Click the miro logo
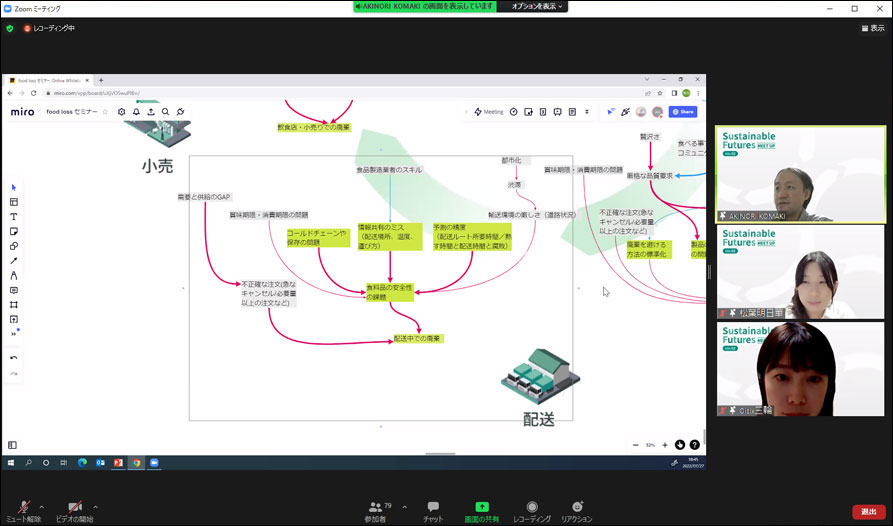This screenshot has width=893, height=526. [22, 112]
